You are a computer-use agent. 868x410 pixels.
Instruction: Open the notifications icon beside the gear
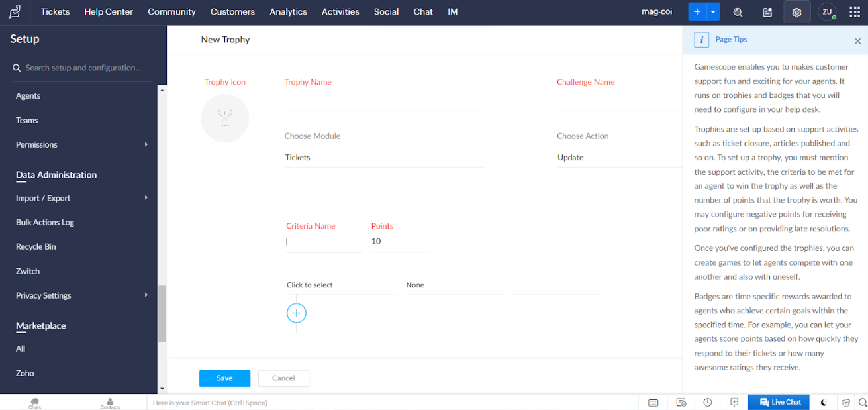tap(767, 12)
